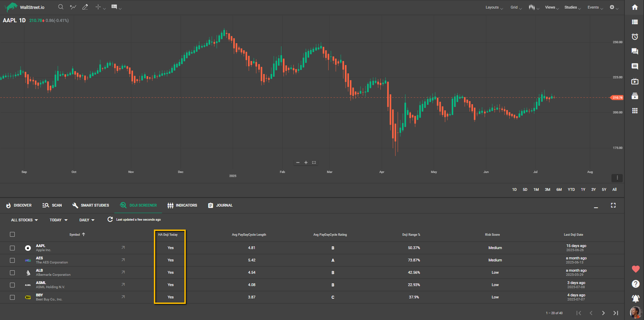
Task: Switch to the DOJI SCREENER tab
Action: 138,205
